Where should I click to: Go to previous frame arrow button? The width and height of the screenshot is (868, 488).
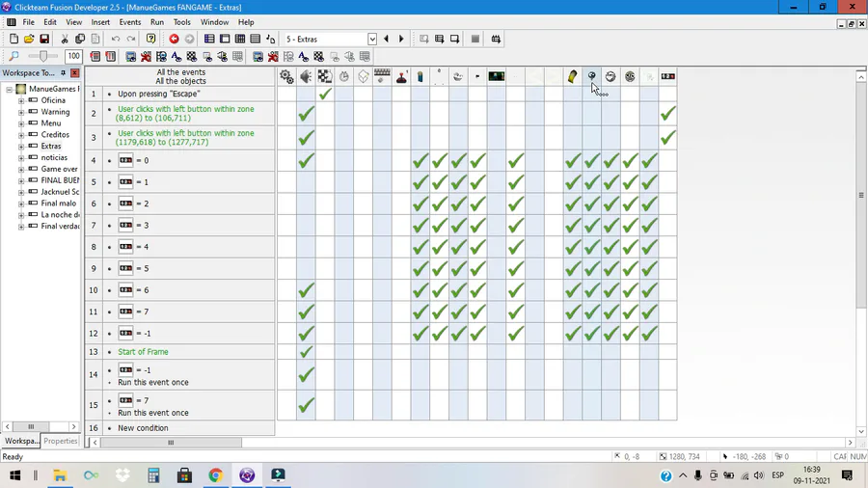click(387, 39)
